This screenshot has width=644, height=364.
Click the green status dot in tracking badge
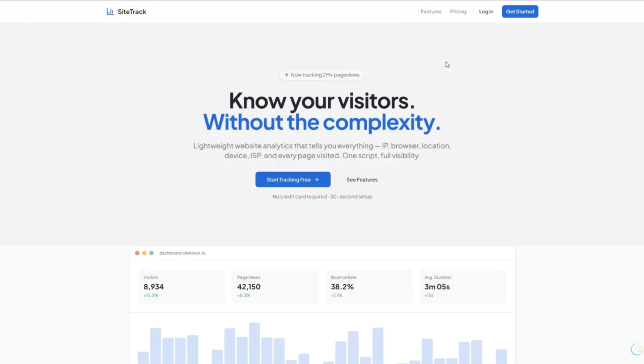click(x=287, y=75)
